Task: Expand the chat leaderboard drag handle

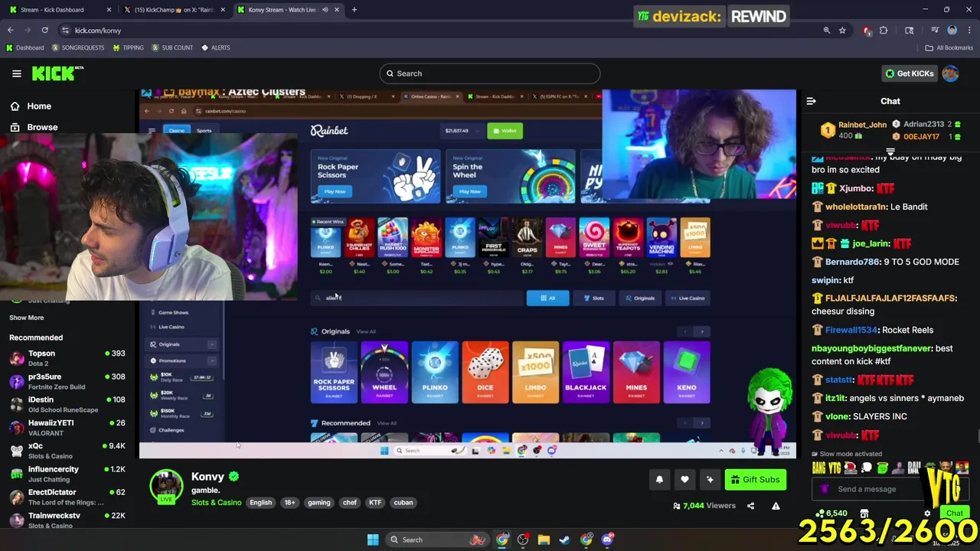Action: pos(890,152)
